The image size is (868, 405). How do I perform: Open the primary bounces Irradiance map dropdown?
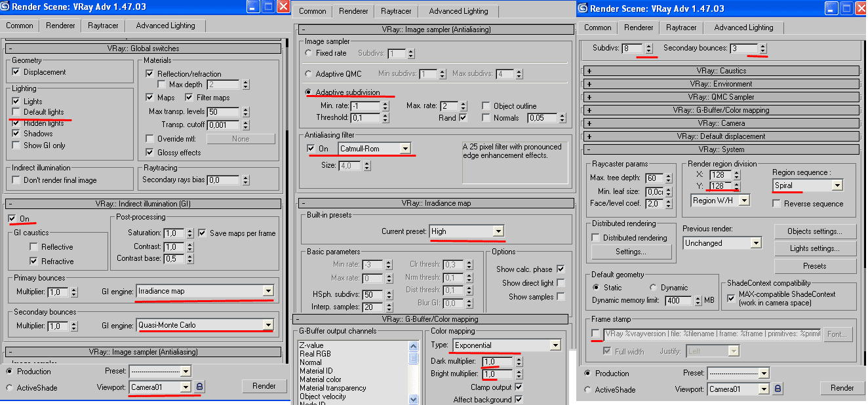[x=267, y=291]
